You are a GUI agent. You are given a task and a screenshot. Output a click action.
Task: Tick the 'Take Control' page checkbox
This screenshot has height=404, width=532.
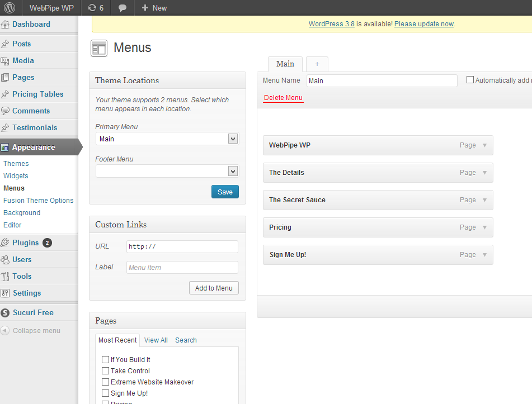105,371
